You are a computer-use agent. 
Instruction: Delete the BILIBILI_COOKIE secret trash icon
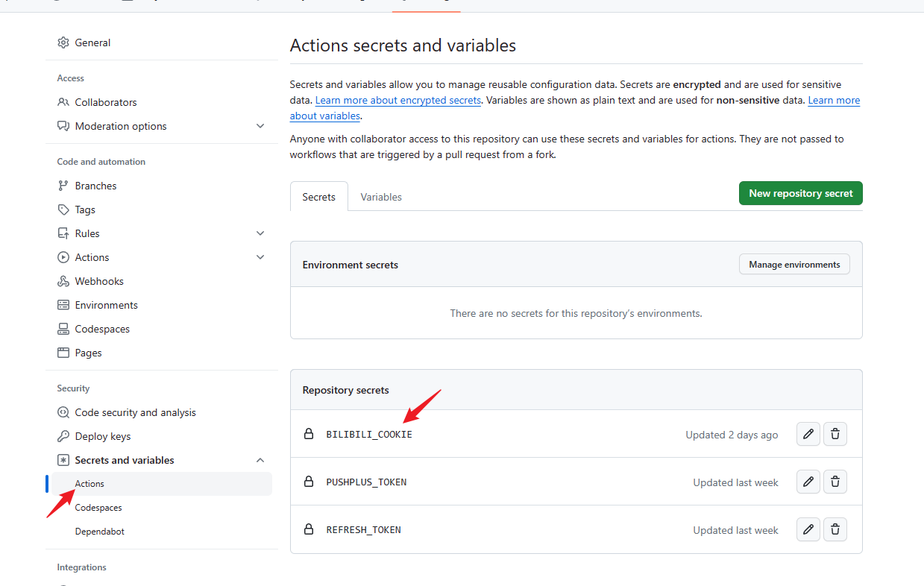click(x=835, y=434)
